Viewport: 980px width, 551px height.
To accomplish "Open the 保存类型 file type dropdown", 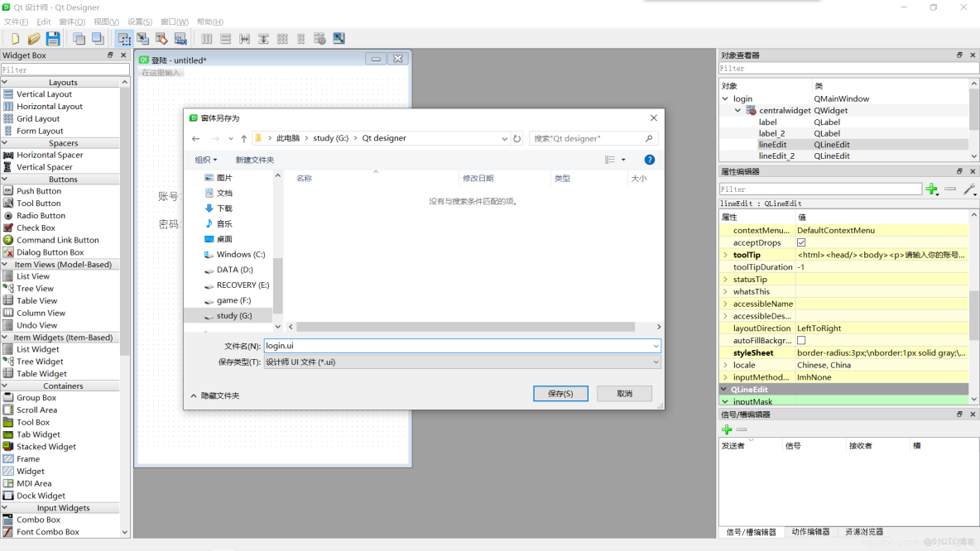I will coord(655,361).
